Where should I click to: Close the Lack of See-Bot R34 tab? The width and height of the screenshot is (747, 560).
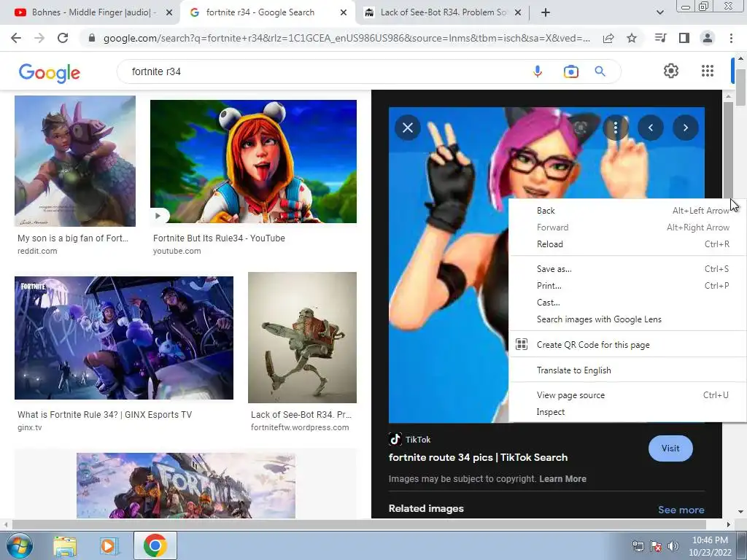[519, 12]
